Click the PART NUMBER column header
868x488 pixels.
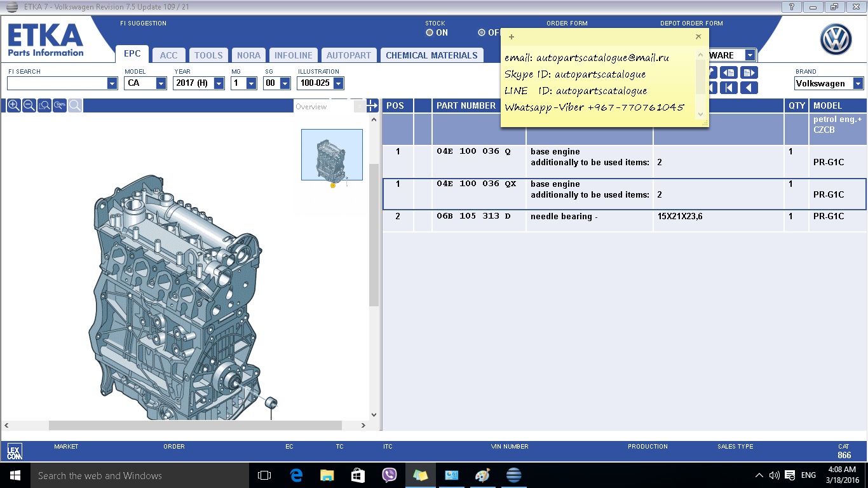click(466, 105)
